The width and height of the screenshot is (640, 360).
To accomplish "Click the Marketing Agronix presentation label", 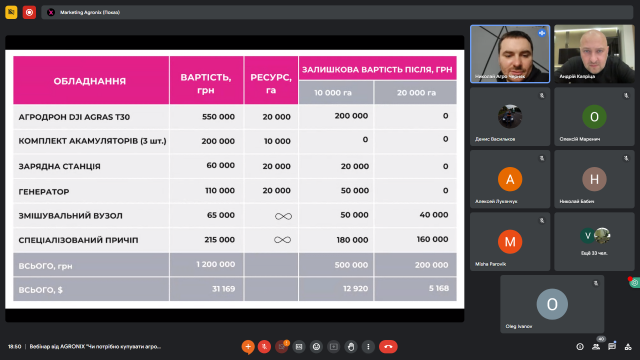I will (90, 12).
